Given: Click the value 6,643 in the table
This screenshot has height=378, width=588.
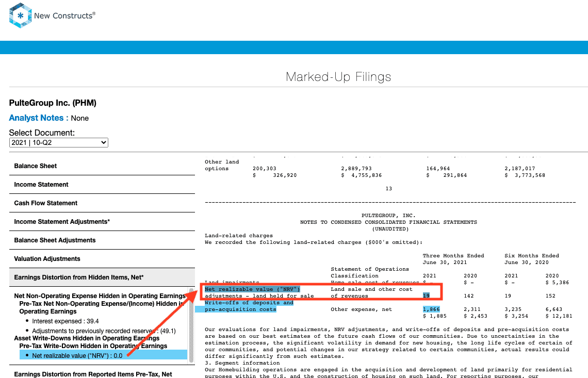Looking at the screenshot, I should [554, 309].
